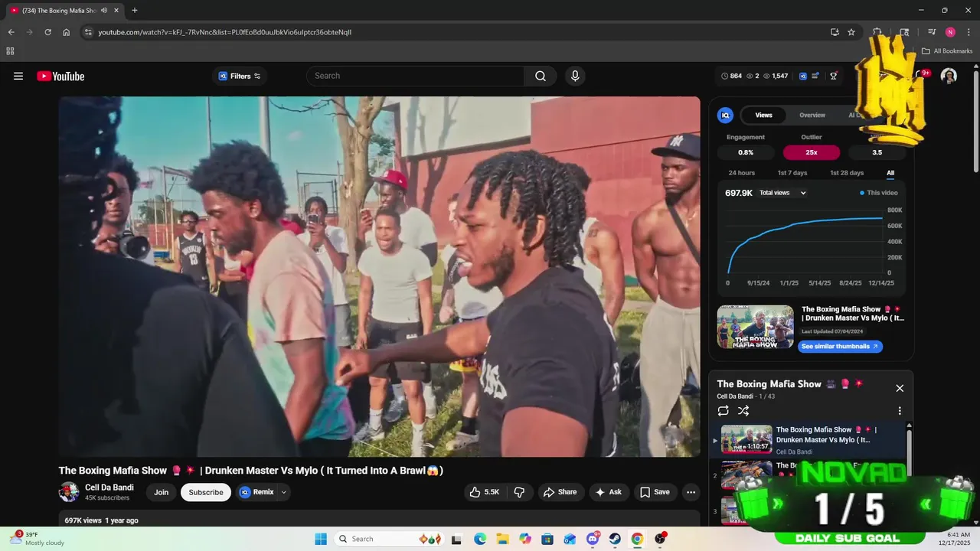The width and height of the screenshot is (980, 551).
Task: Open Chrome three-dot menu
Action: pyautogui.click(x=969, y=32)
